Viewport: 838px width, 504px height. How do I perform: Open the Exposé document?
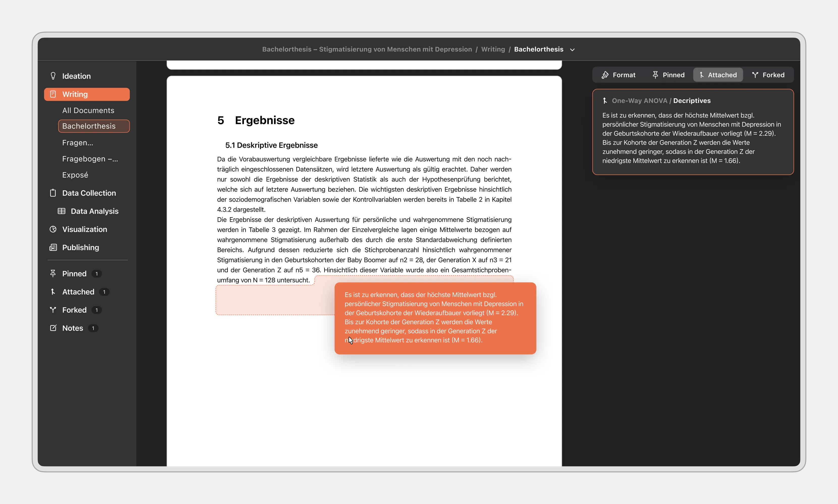[x=75, y=175]
